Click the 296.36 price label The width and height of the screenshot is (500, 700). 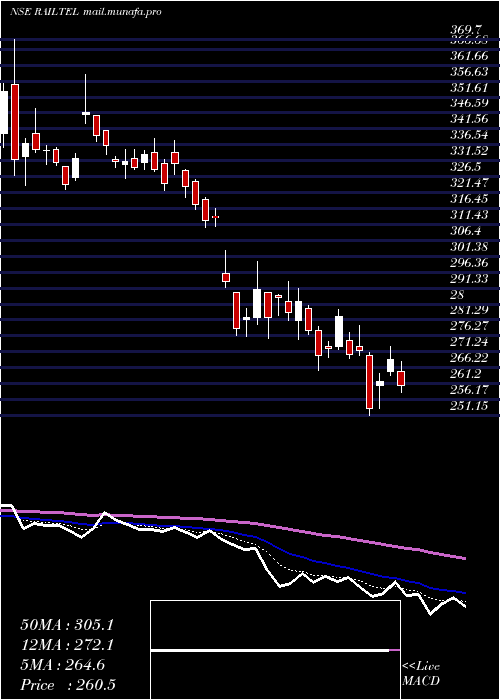[x=470, y=262]
